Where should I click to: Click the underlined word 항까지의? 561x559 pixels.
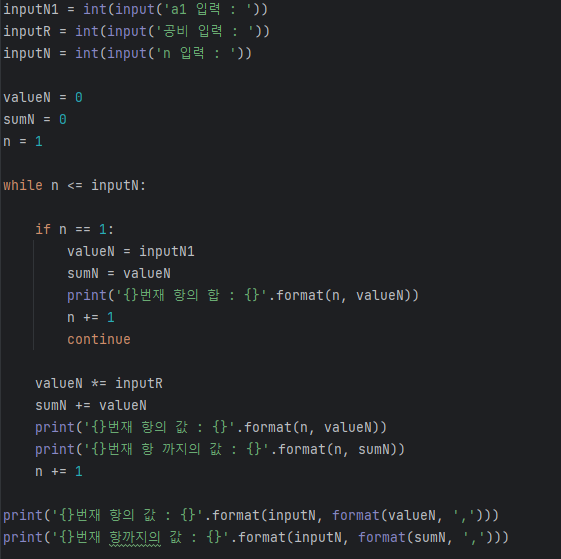coord(135,538)
